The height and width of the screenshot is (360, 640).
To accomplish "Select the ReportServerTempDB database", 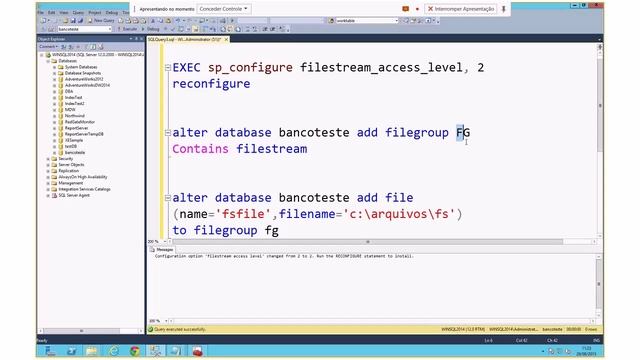I will point(84,134).
